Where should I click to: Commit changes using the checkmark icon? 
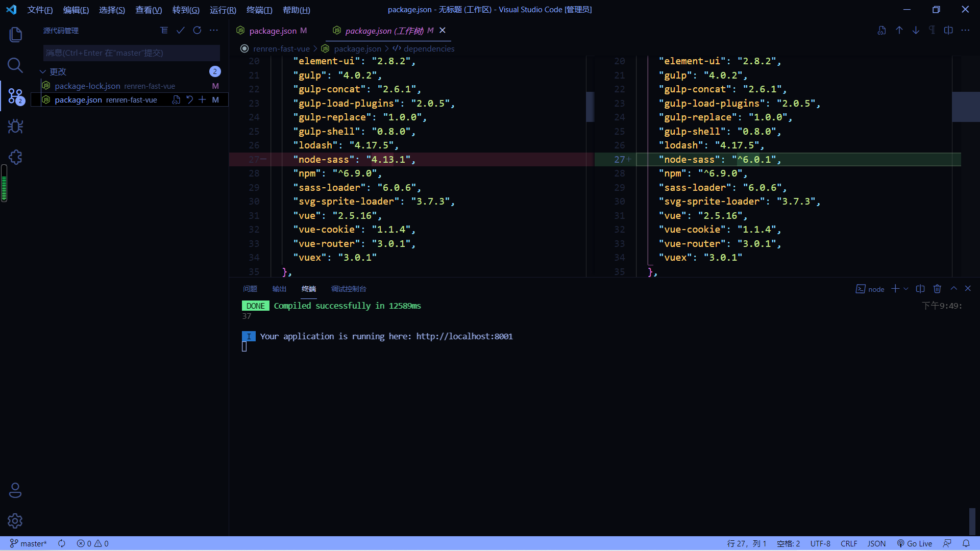tap(181, 31)
